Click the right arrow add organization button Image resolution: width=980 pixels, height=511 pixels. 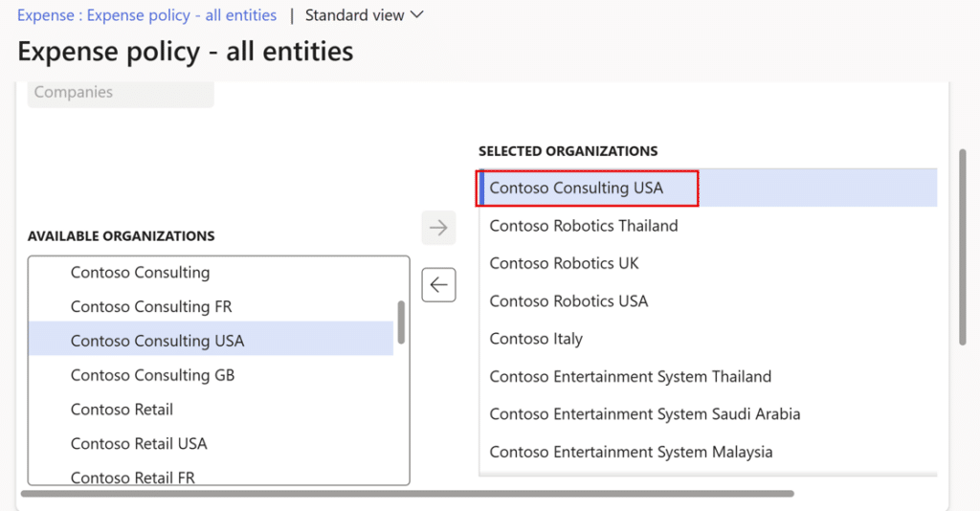pyautogui.click(x=438, y=228)
